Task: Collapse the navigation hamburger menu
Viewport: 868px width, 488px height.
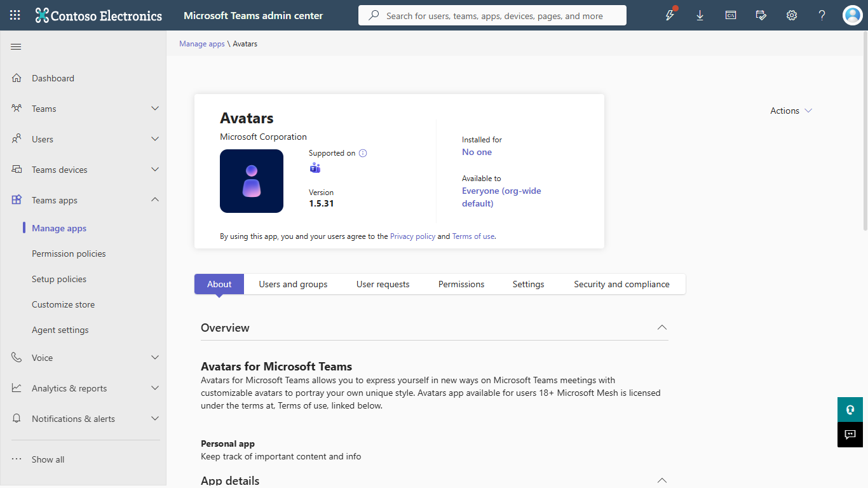Action: (17, 46)
